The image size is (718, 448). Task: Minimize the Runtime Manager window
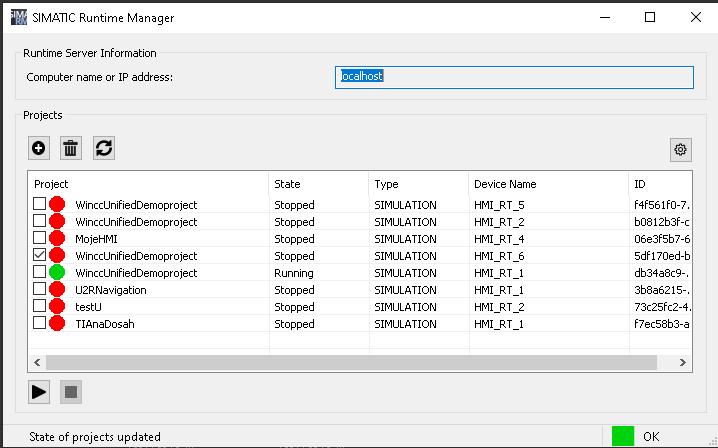(x=605, y=17)
